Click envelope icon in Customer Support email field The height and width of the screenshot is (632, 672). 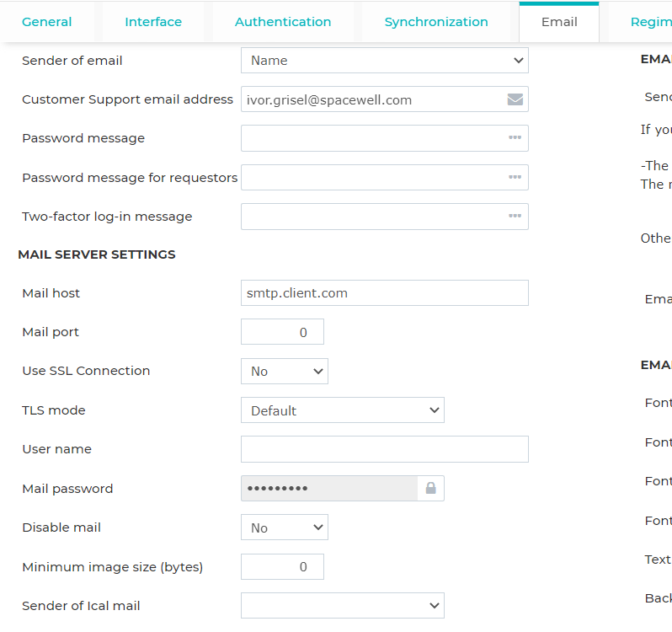pyautogui.click(x=515, y=99)
